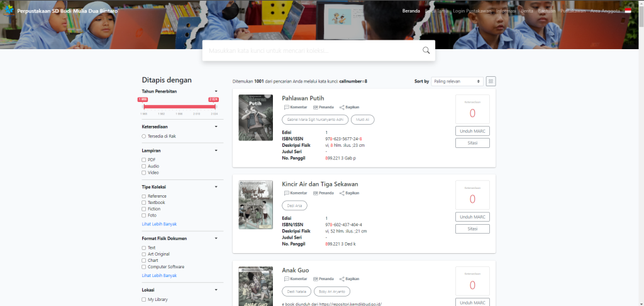Viewport: 644px width, 306px height.
Task: Collapse Ketersediaan filter section
Action: click(x=216, y=127)
